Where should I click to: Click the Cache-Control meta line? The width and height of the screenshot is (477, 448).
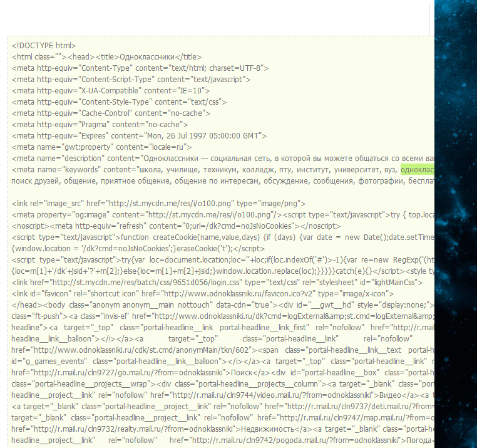click(111, 113)
